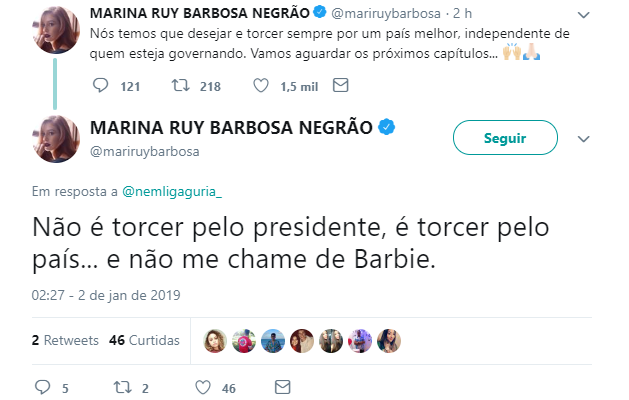629x400 pixels.
Task: Click the main tweet's blue verified badge
Action: [x=387, y=128]
